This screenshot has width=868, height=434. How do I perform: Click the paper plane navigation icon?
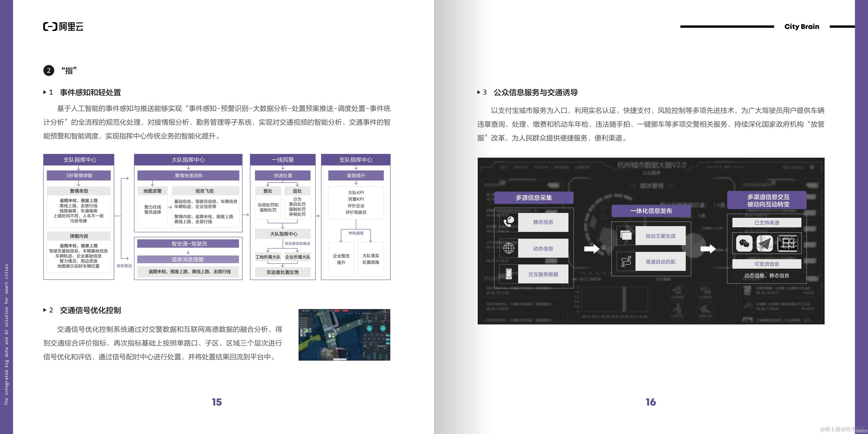pyautogui.click(x=765, y=243)
